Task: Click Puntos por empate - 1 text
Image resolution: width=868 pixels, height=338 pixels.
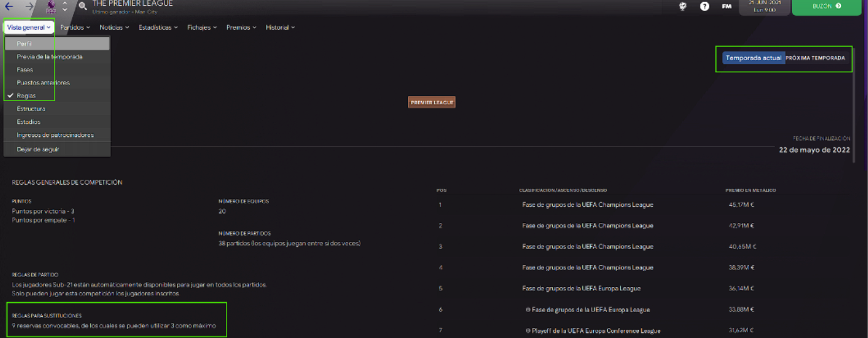Action: click(43, 221)
